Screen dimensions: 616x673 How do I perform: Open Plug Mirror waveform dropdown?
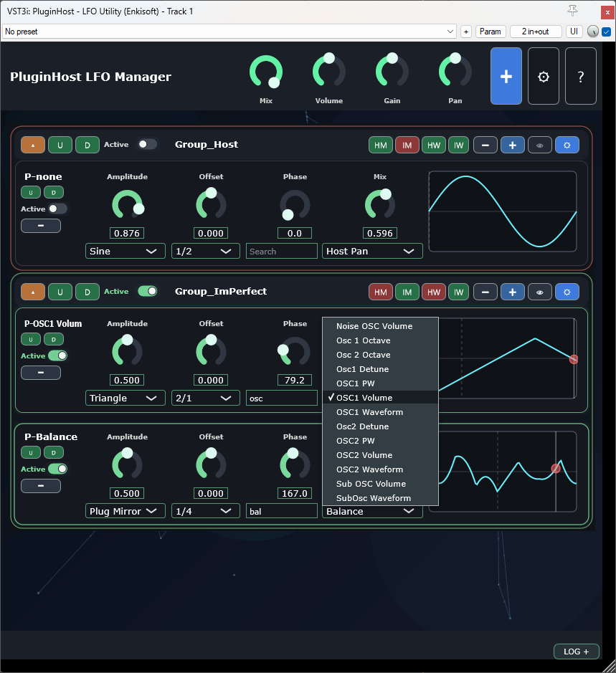pos(125,511)
